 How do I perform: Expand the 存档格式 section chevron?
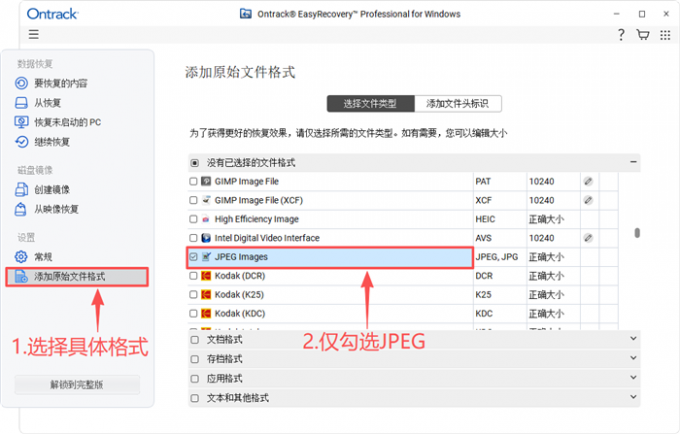coord(633,358)
